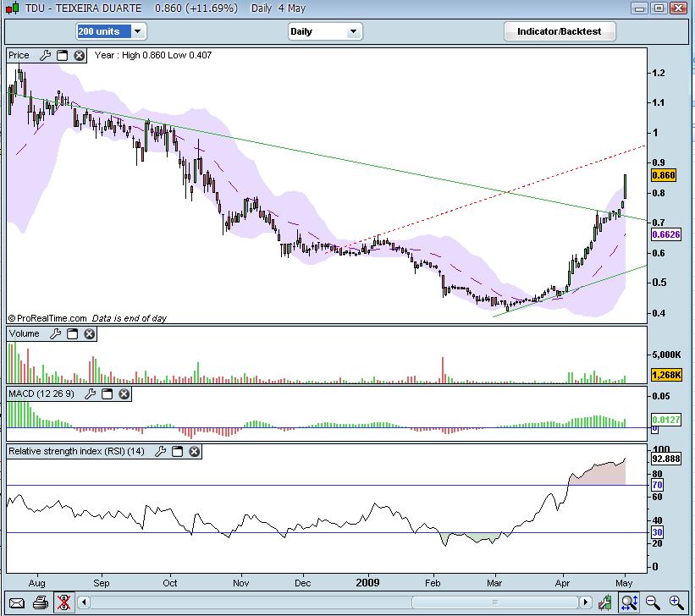Click the Price panel title label
The width and height of the screenshot is (695, 616).
point(19,55)
